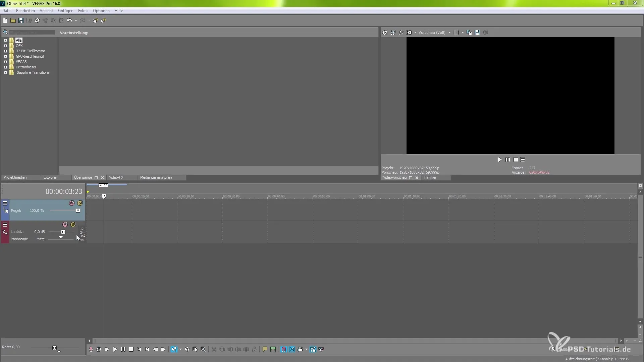Viewport: 644px width, 362px height.
Task: Mute video track 1
Action: tap(72, 203)
